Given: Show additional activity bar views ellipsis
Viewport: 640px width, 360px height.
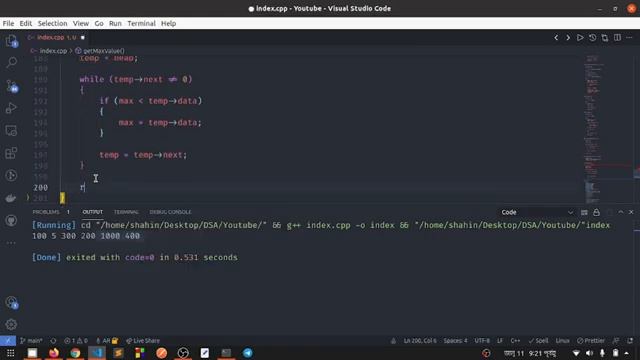Looking at the screenshot, I should pyautogui.click(x=11, y=243).
